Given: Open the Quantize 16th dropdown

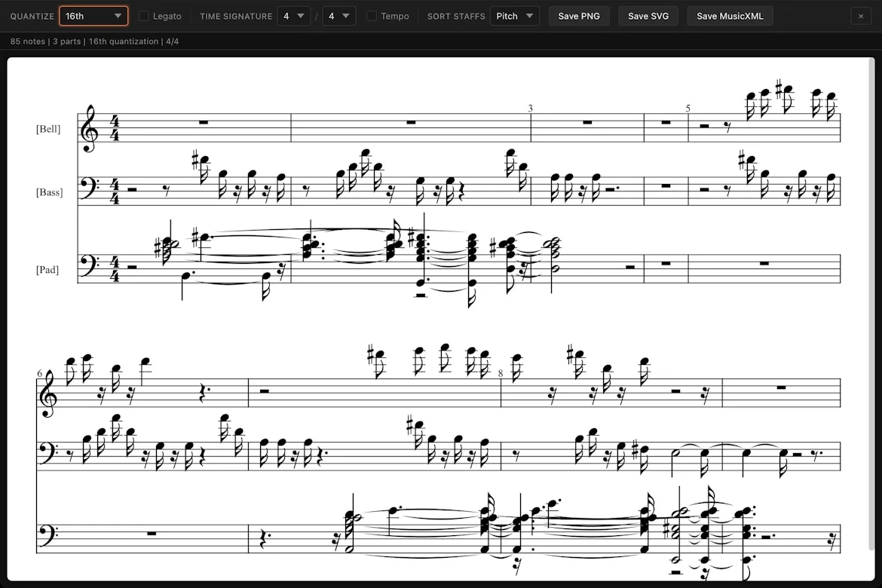Looking at the screenshot, I should 93,16.
